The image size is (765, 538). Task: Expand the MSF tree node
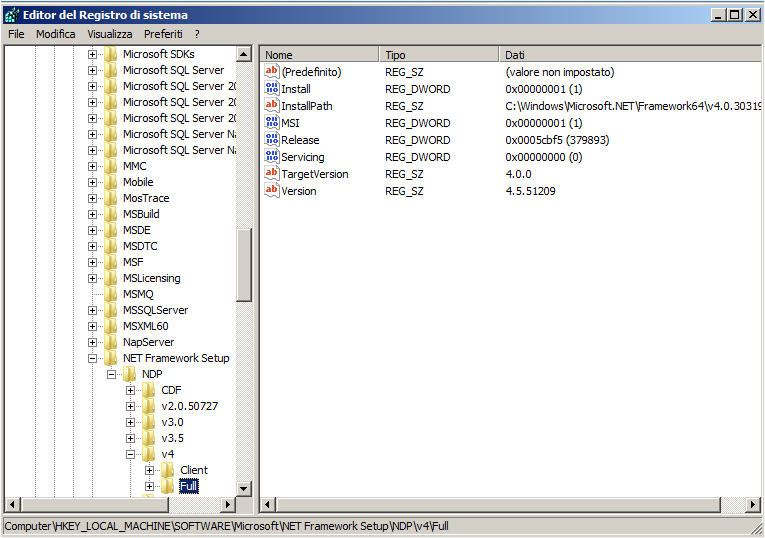(92, 262)
